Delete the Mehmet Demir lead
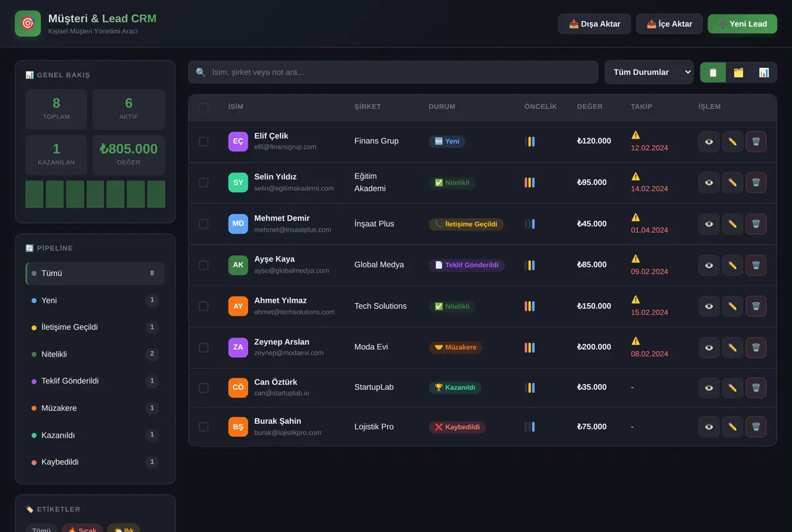Viewport: 792px width, 532px height. [x=756, y=224]
